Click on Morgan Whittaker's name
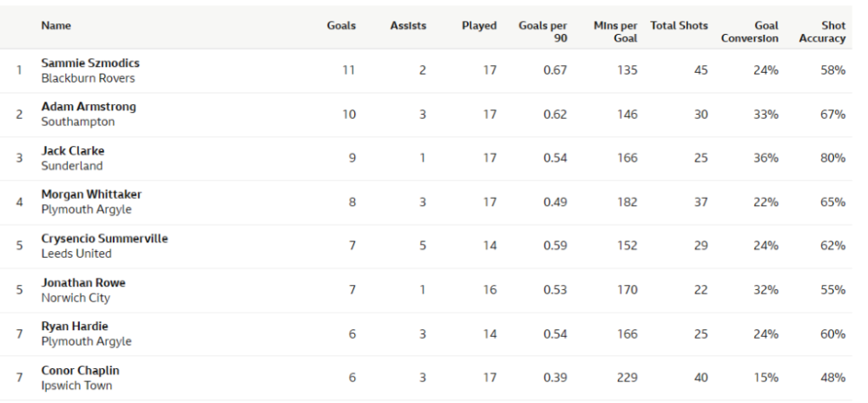The height and width of the screenshot is (403, 868). click(91, 195)
